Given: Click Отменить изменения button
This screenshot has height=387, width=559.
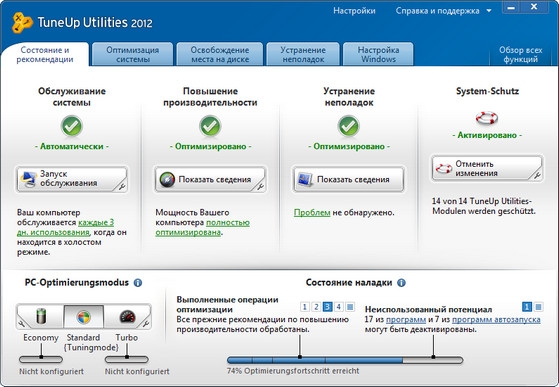Looking at the screenshot, I should tap(487, 168).
